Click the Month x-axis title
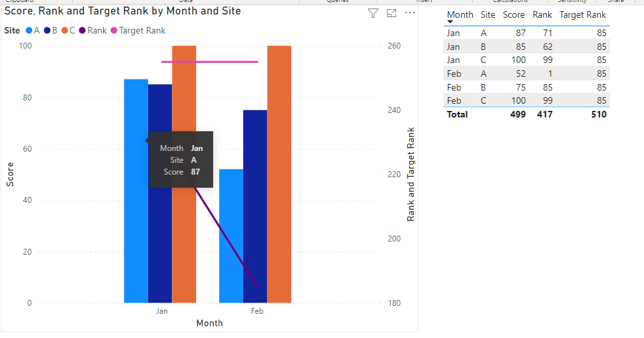 (x=209, y=323)
